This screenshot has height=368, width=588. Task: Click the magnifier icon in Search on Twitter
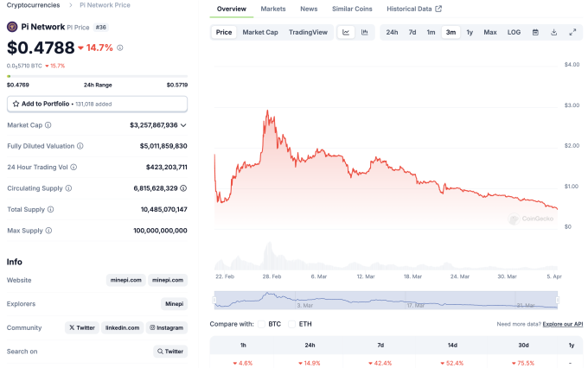pos(160,351)
